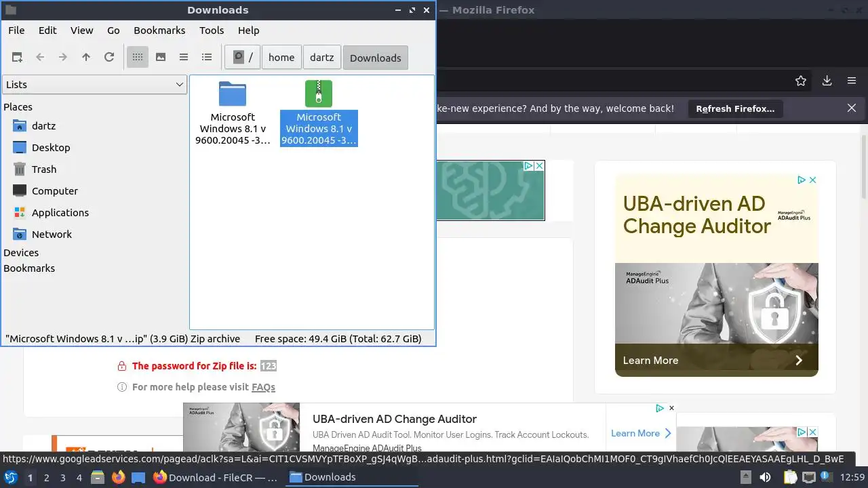Expand the Lists side pane dropdown
Viewport: 868px width, 488px height.
coord(94,85)
